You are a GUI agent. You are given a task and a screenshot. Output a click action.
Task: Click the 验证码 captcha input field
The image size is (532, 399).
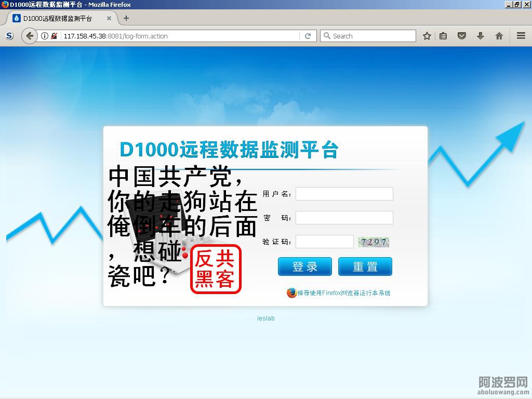coord(324,242)
